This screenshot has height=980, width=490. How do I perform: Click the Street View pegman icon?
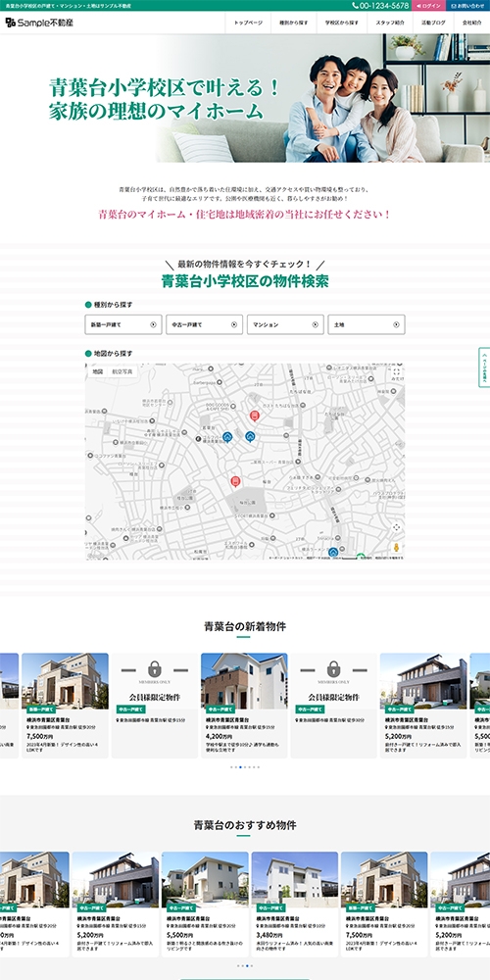396,548
